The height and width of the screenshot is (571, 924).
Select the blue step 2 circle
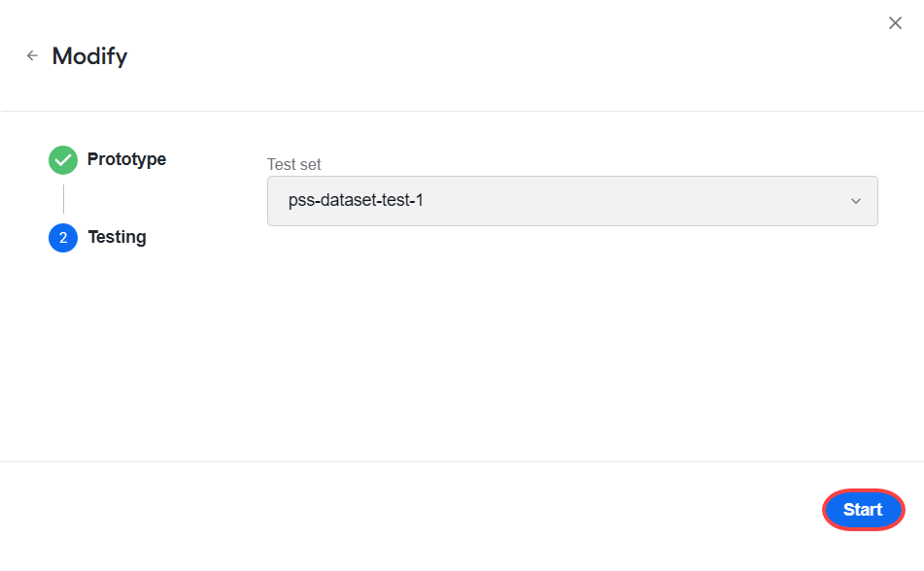coord(63,238)
